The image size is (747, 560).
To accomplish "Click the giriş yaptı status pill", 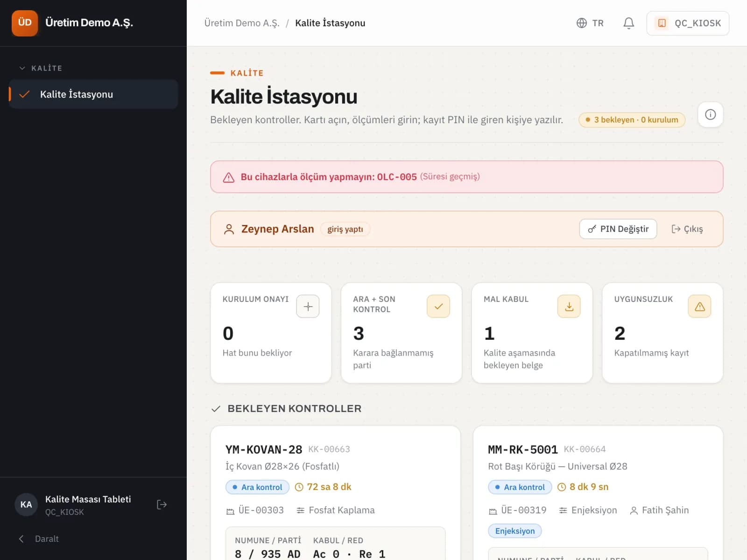I will [x=345, y=229].
